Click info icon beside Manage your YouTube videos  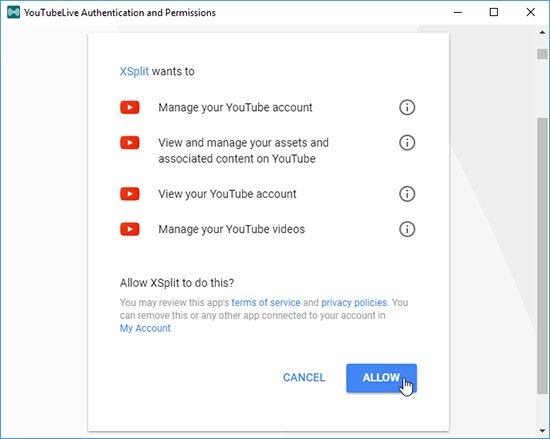coord(407,229)
